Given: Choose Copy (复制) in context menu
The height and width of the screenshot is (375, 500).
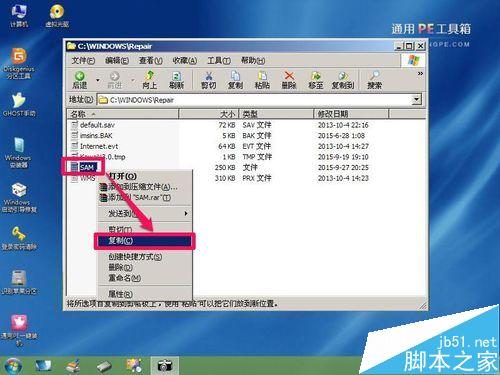Looking at the screenshot, I should pyautogui.click(x=145, y=241).
